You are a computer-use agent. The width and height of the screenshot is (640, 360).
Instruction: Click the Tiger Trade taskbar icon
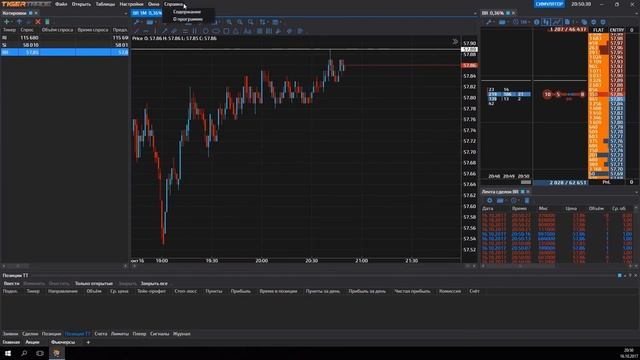click(x=57, y=353)
